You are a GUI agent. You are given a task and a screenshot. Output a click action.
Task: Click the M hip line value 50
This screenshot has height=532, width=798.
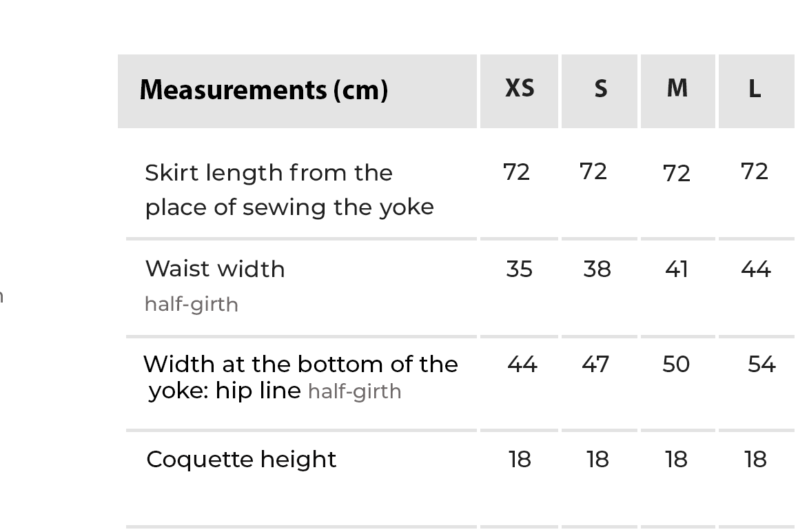click(x=676, y=364)
